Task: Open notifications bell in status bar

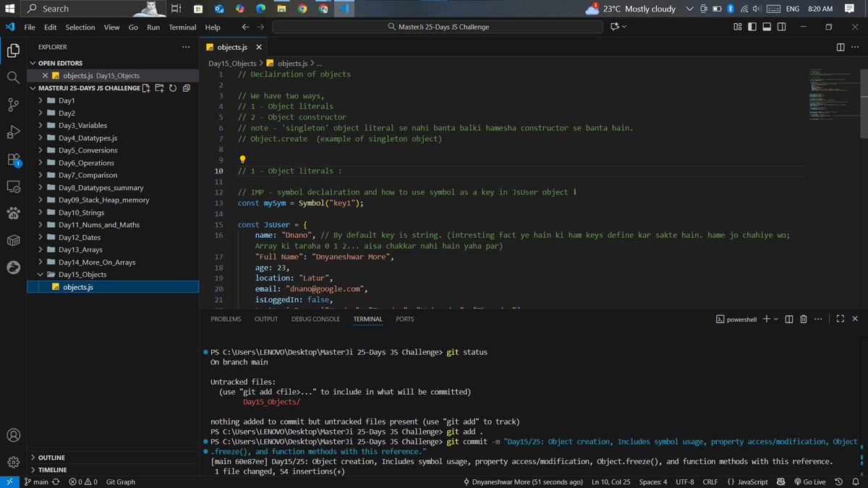Action: (x=857, y=482)
